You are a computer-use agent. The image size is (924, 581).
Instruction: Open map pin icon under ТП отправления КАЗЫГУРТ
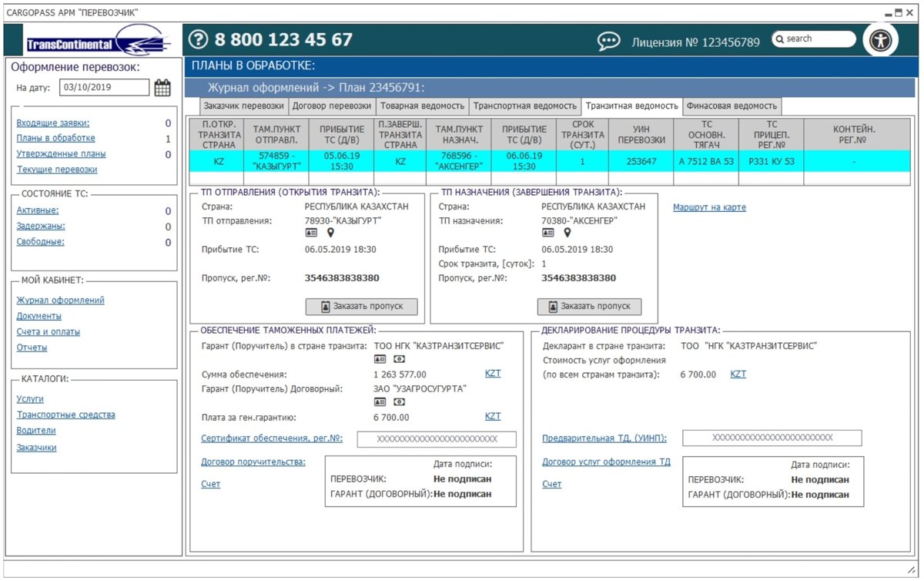[330, 232]
